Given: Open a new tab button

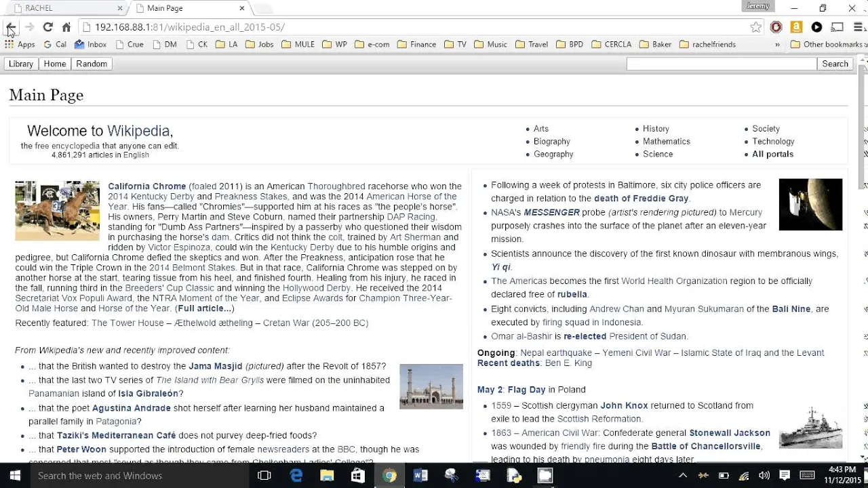Looking at the screenshot, I should [x=262, y=8].
